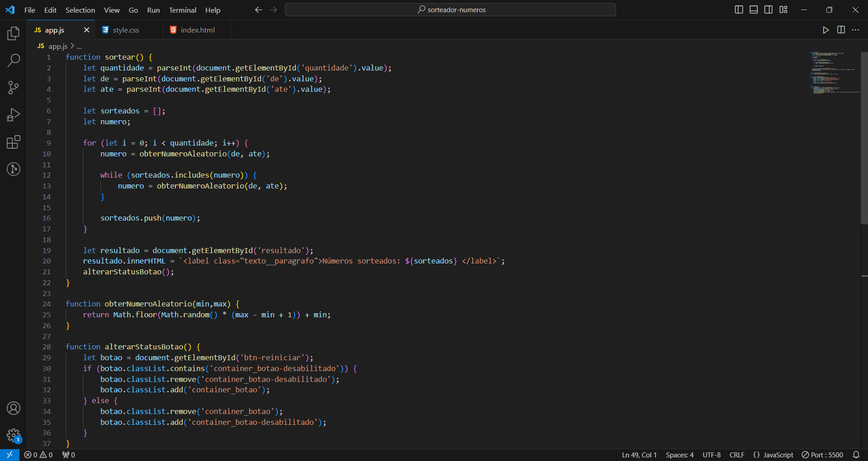Click the function name sortear on line 1
This screenshot has width=868, height=461.
pyautogui.click(x=120, y=57)
